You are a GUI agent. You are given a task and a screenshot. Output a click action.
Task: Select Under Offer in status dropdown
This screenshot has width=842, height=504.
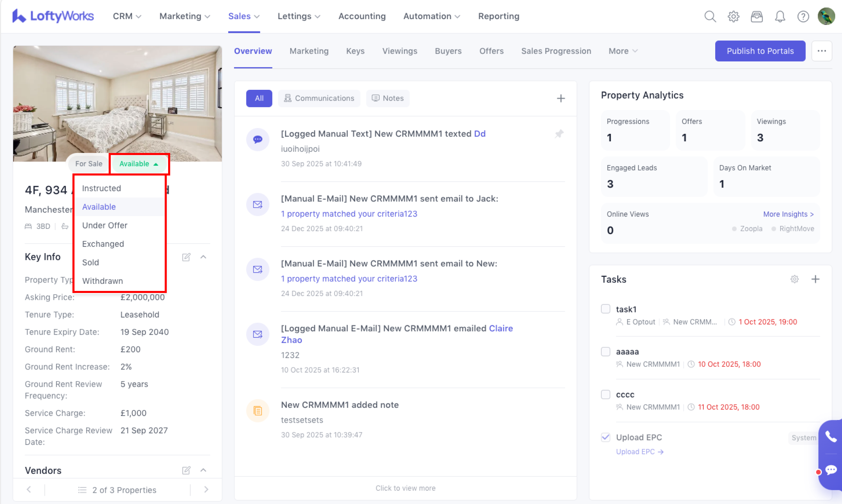[105, 225]
